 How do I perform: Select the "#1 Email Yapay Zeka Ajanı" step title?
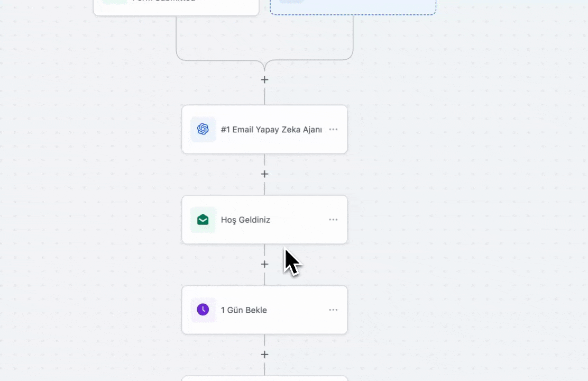tap(271, 130)
